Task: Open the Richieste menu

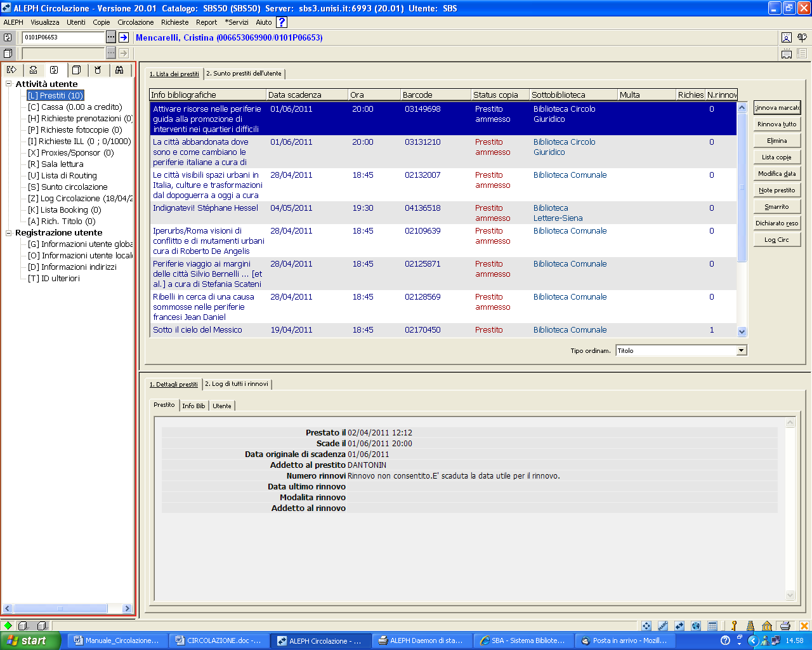Action: 175,22
